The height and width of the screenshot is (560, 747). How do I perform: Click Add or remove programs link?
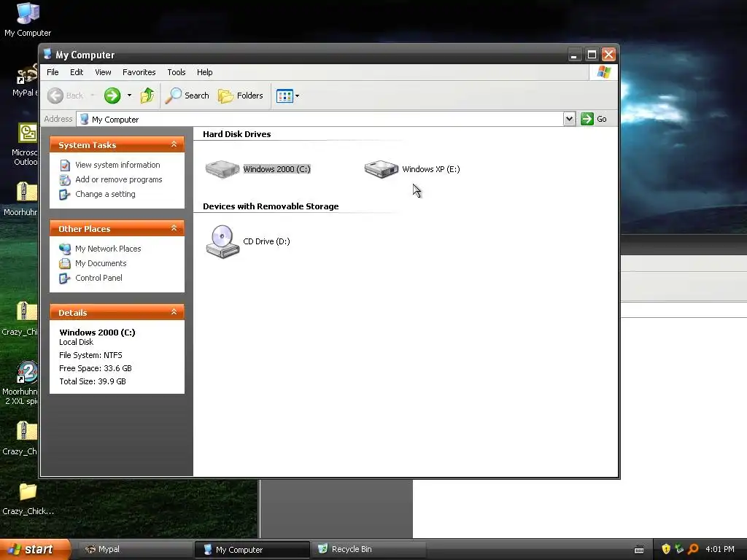pos(119,179)
